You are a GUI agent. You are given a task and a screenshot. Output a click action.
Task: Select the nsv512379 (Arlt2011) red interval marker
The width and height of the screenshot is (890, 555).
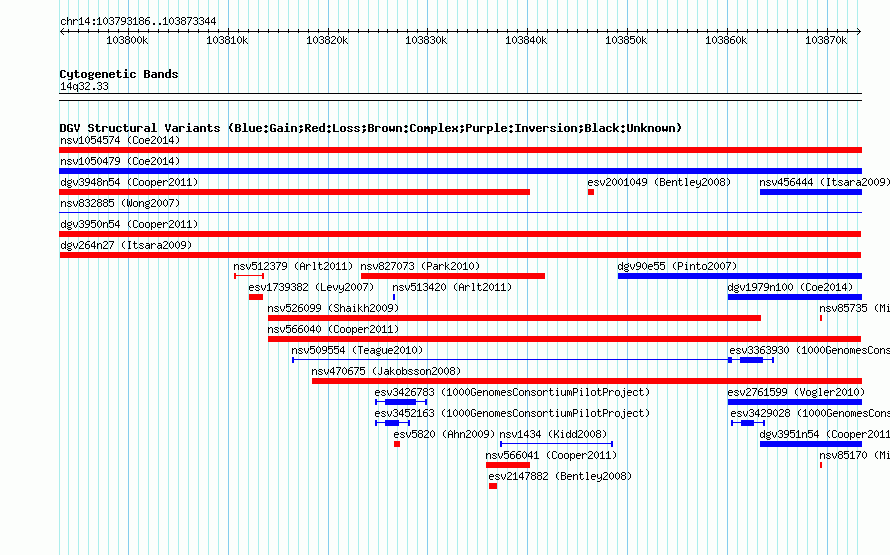(x=249, y=276)
